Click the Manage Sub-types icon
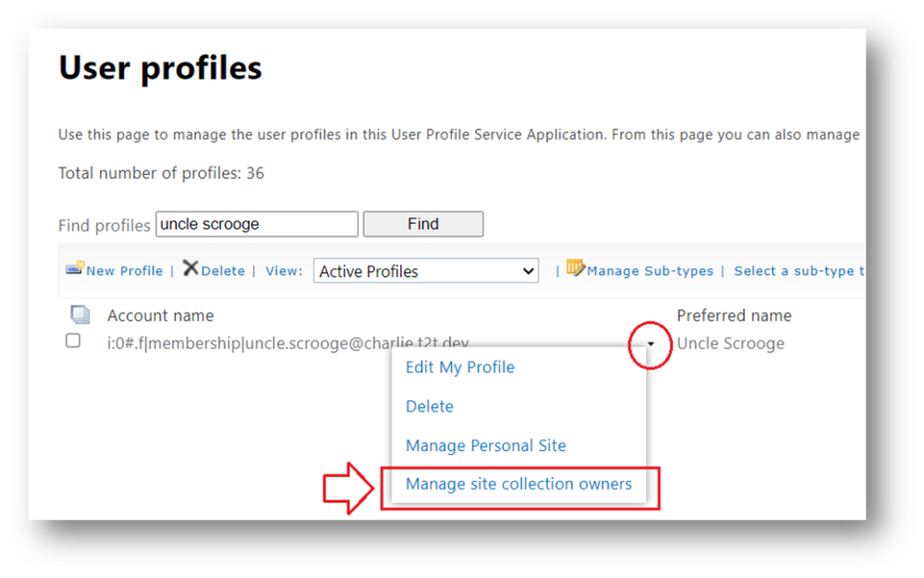924x578 pixels. [x=575, y=268]
